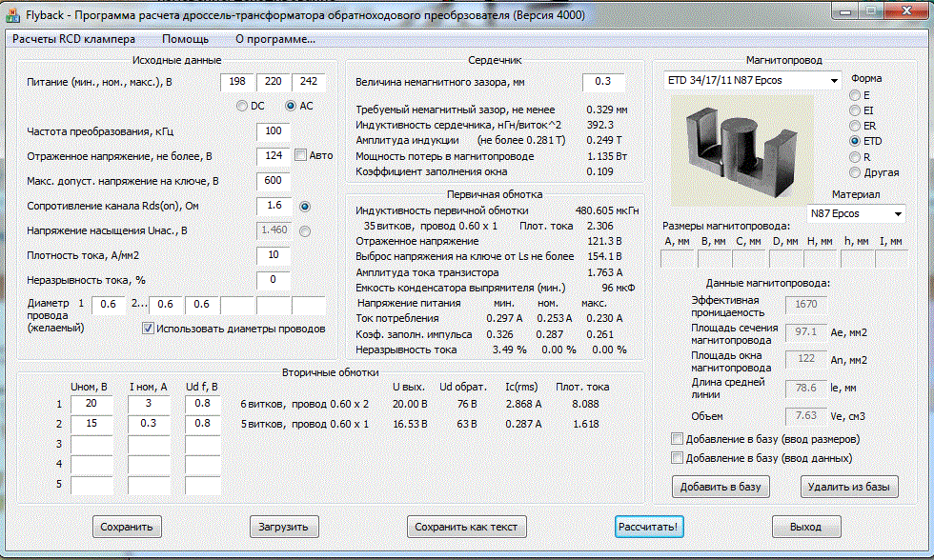Open the О программе menu
Image resolution: width=934 pixels, height=560 pixels.
(x=274, y=39)
